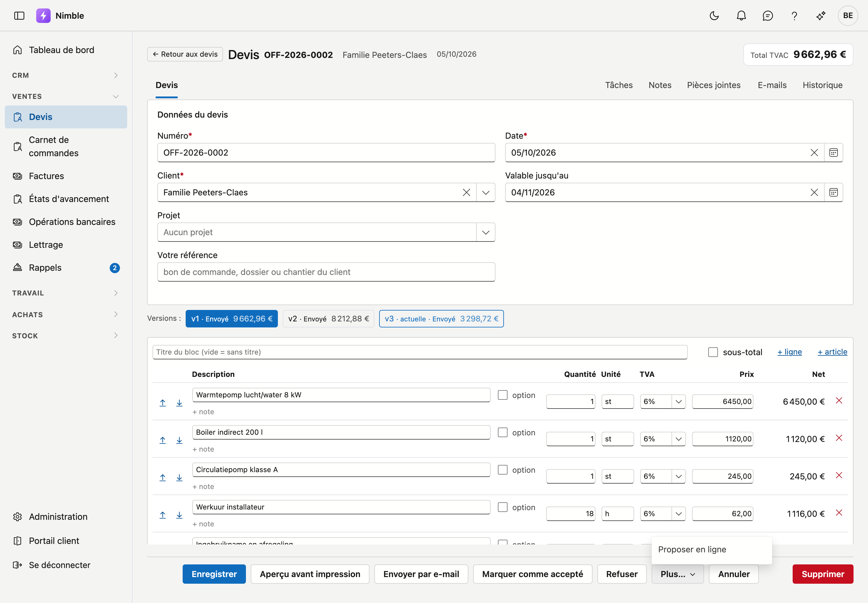Move Warmtepomp line up
868x603 pixels.
(162, 403)
